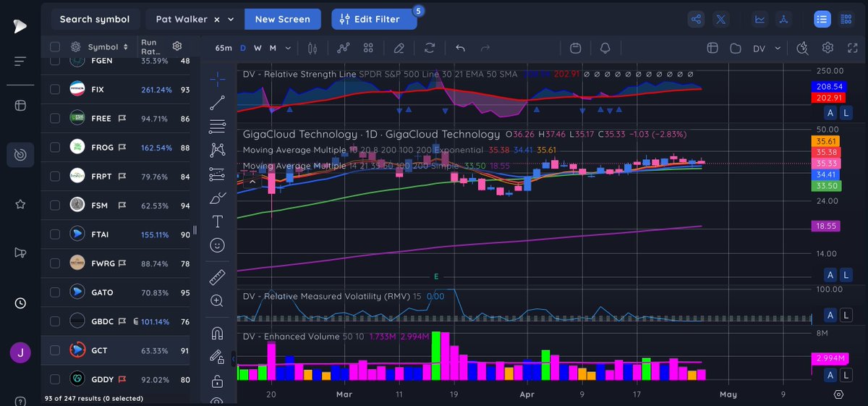Screen dimensions: 868x406
Task: Clear the Pat Walker screen with X
Action: click(x=218, y=20)
